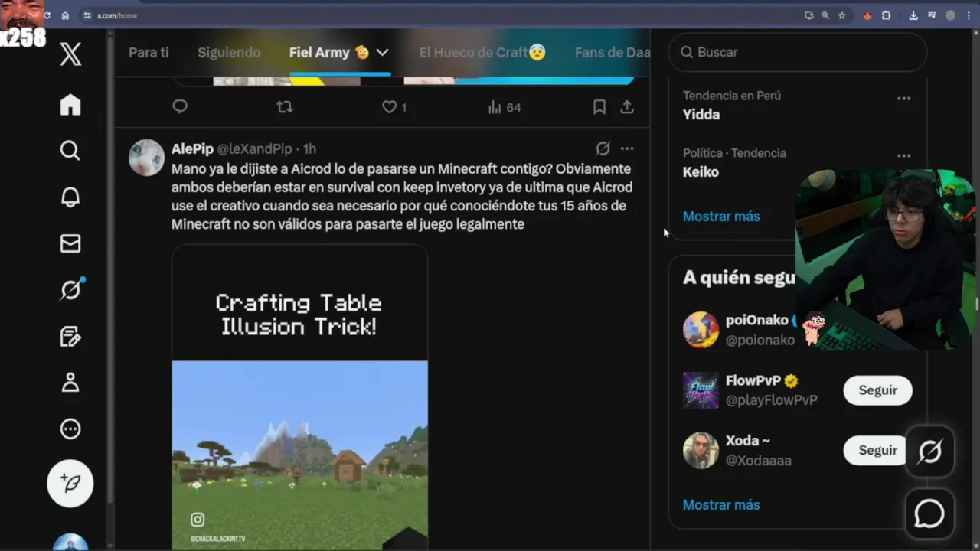
Task: Click Mostrar más under trends
Action: pos(721,216)
